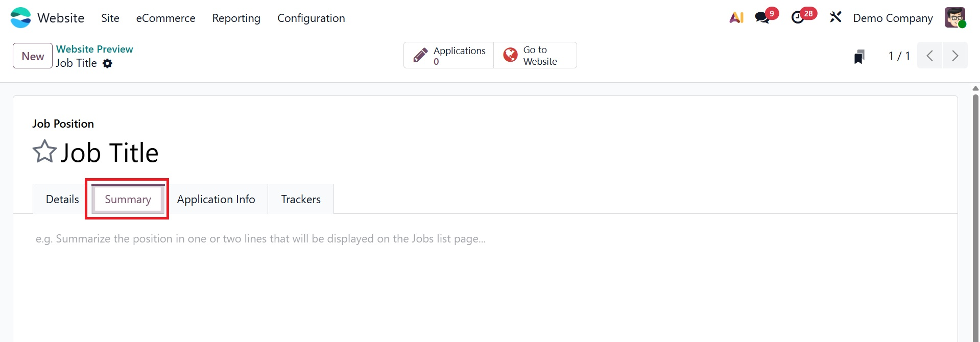Screen dimensions: 980x342
Task: Click the New button
Action: (x=33, y=56)
